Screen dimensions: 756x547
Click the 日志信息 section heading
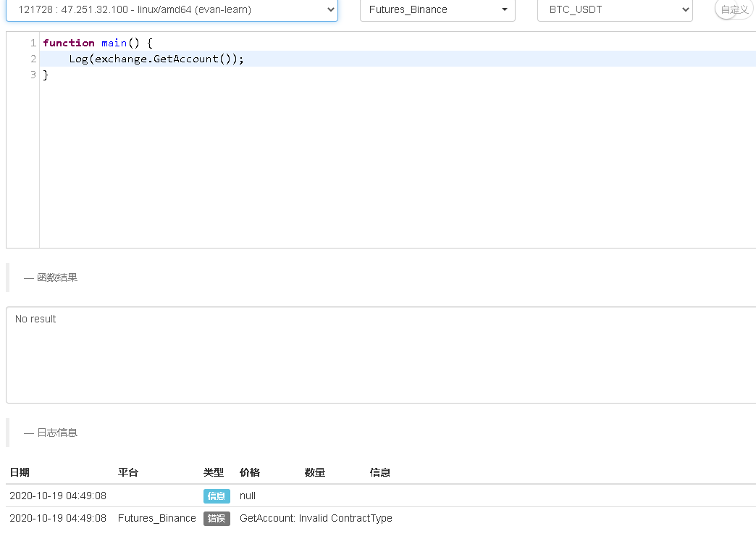(57, 433)
